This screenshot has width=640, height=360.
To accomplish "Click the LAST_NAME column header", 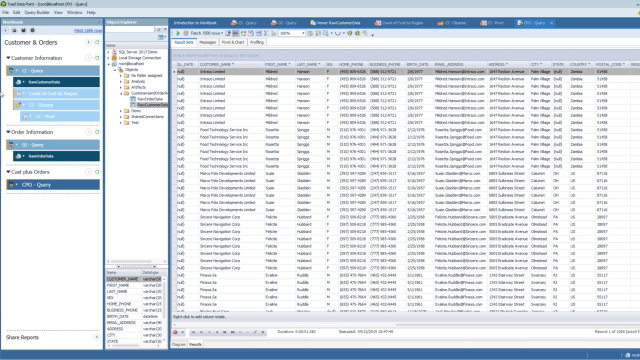I will pyautogui.click(x=309, y=64).
